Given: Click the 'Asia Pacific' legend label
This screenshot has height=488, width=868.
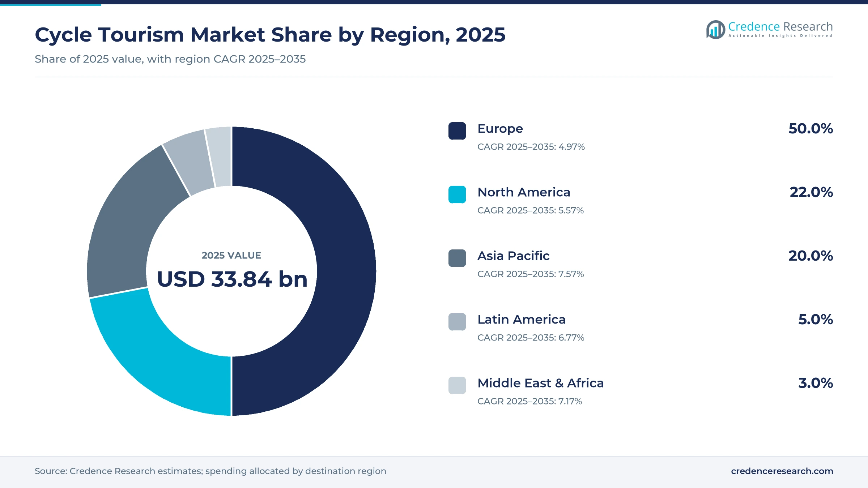Looking at the screenshot, I should pyautogui.click(x=513, y=256).
